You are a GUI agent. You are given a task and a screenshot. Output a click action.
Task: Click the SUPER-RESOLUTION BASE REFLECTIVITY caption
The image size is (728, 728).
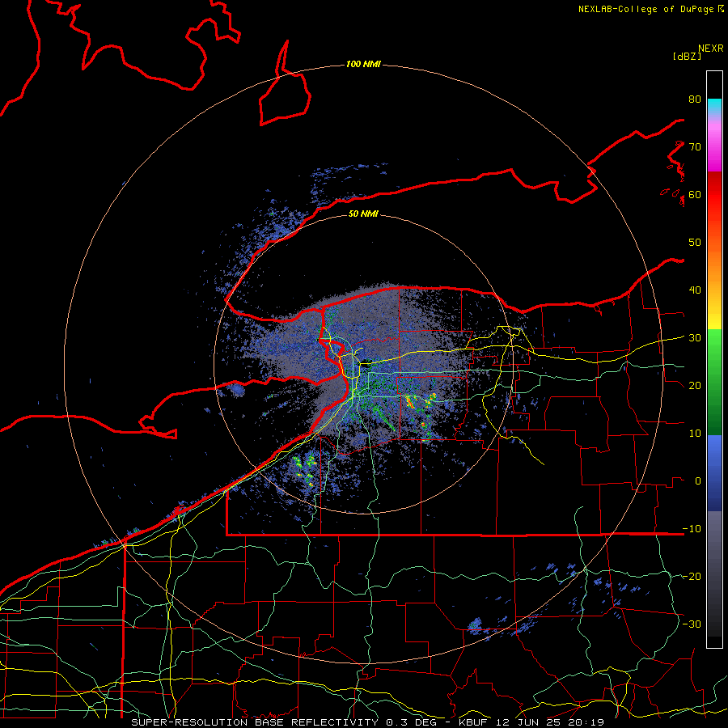(x=255, y=722)
